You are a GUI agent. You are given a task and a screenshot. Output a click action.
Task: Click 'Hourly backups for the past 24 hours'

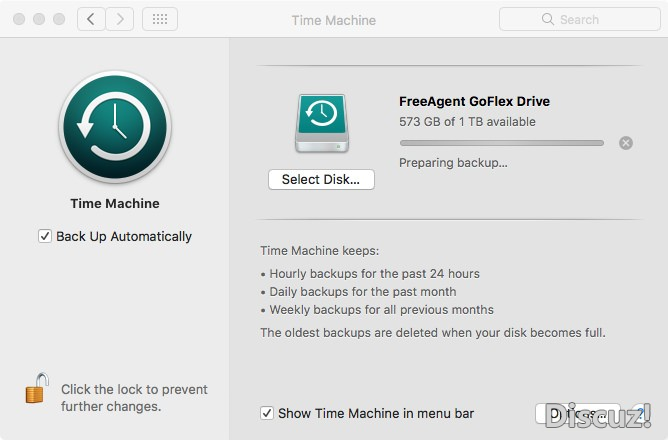pyautogui.click(x=374, y=273)
